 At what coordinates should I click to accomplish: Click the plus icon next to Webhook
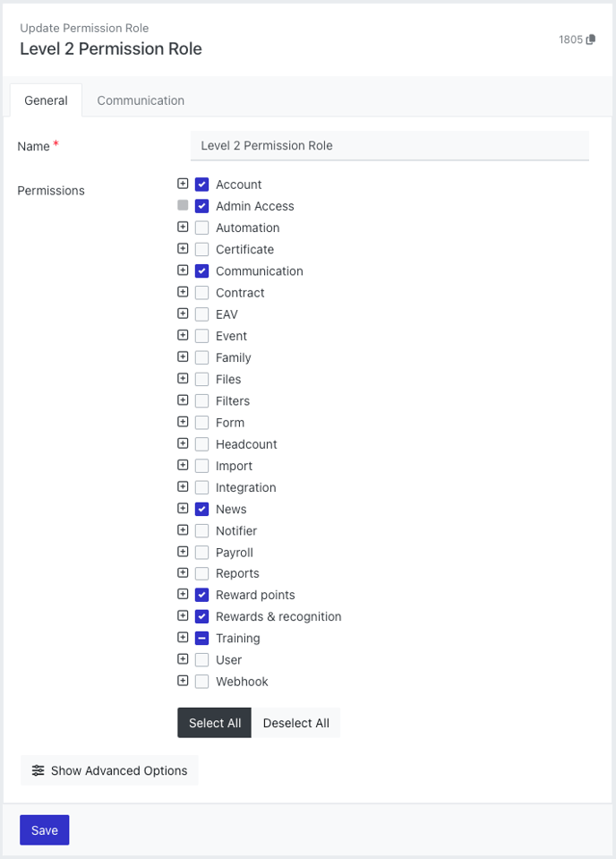coord(183,681)
